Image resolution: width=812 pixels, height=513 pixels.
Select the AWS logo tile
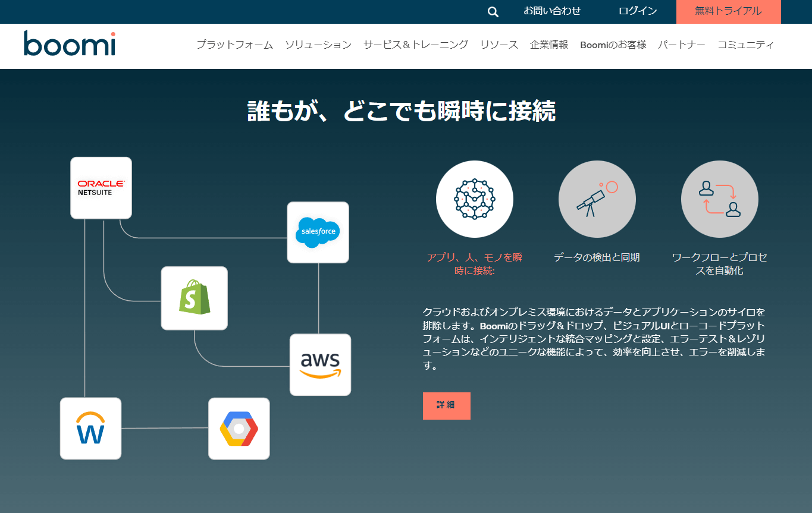click(x=320, y=364)
